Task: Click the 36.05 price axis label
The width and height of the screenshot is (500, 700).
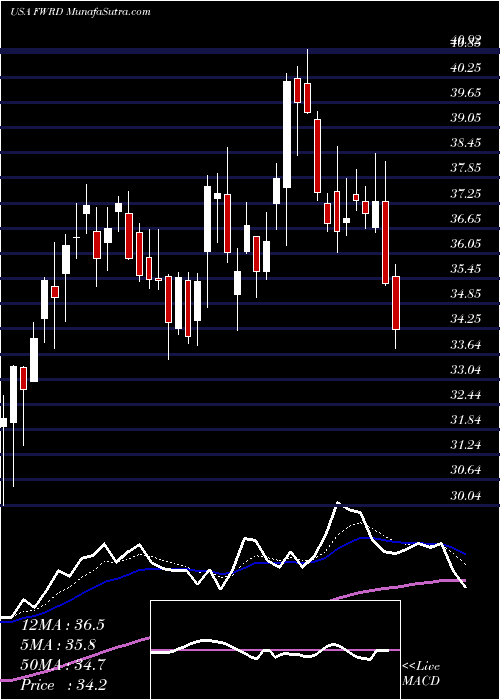Action: [466, 244]
